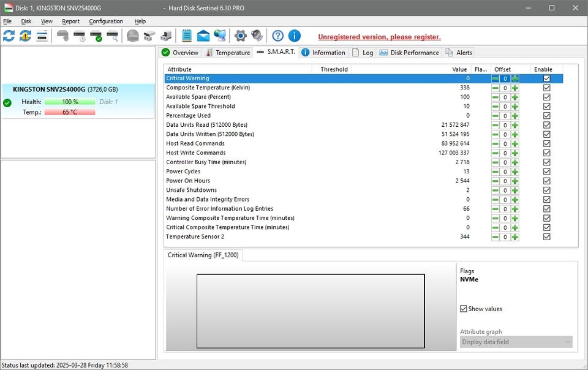Click the gray disk icon after refresh group
This screenshot has width=588, height=370.
pos(63,36)
